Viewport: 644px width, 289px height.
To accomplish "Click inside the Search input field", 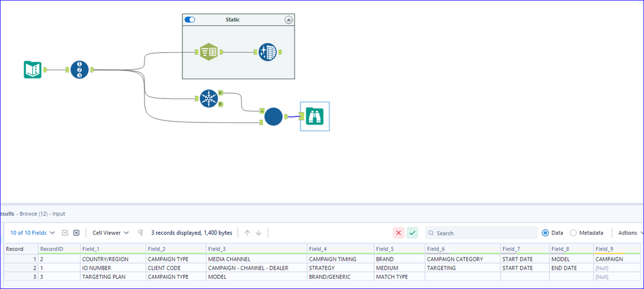I will (482, 233).
